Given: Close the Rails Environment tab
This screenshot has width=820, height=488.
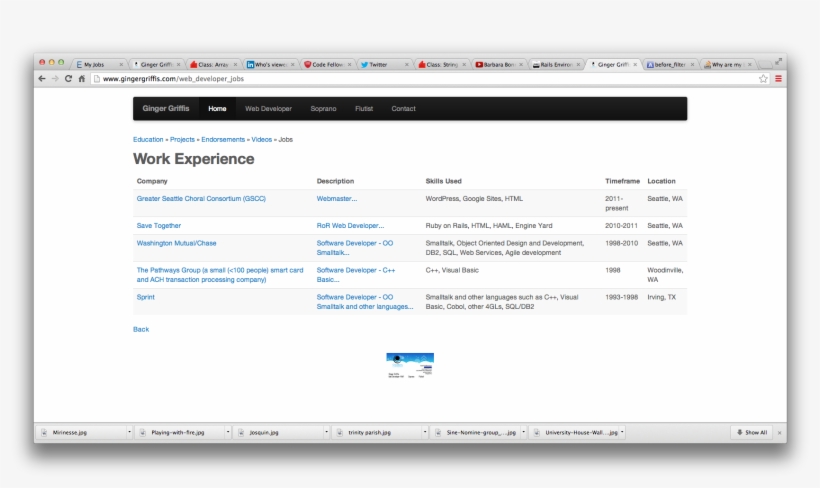Looking at the screenshot, I should tap(578, 64).
